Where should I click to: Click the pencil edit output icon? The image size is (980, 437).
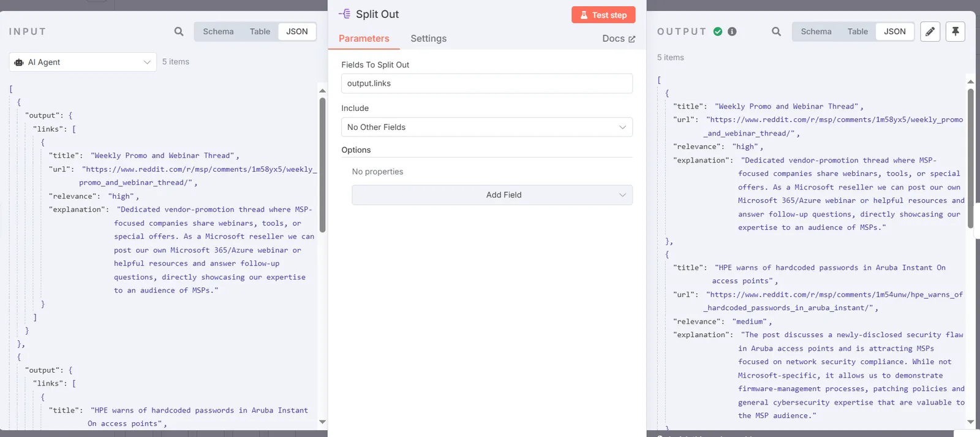(930, 31)
